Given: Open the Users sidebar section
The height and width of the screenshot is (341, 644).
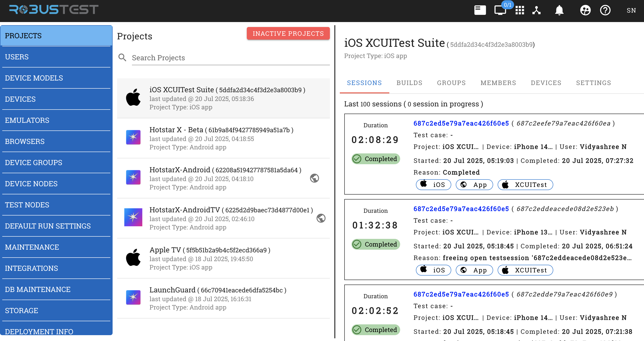Looking at the screenshot, I should (56, 57).
